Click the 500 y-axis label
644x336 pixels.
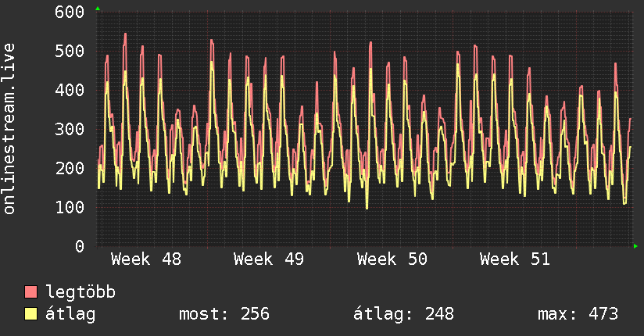[x=70, y=51]
